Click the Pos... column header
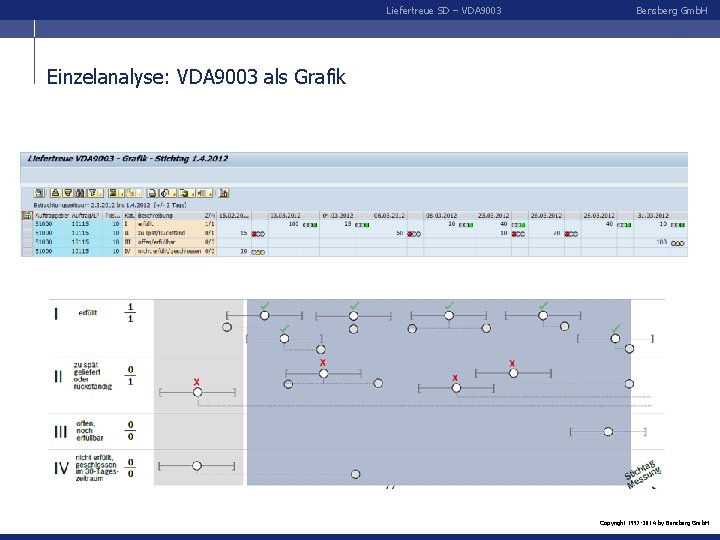Image resolution: width=720 pixels, height=540 pixels. pos(112,215)
